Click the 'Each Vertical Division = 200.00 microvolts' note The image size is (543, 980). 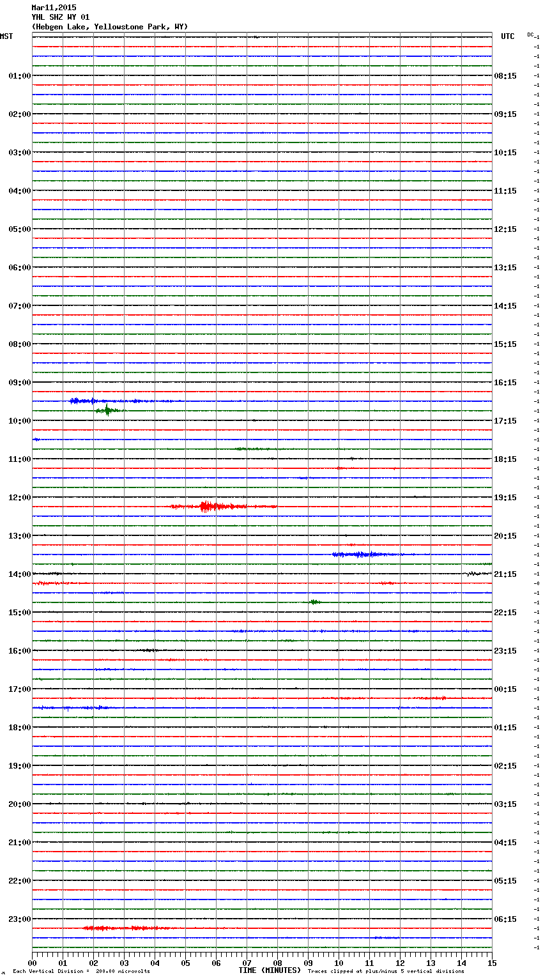(x=82, y=972)
